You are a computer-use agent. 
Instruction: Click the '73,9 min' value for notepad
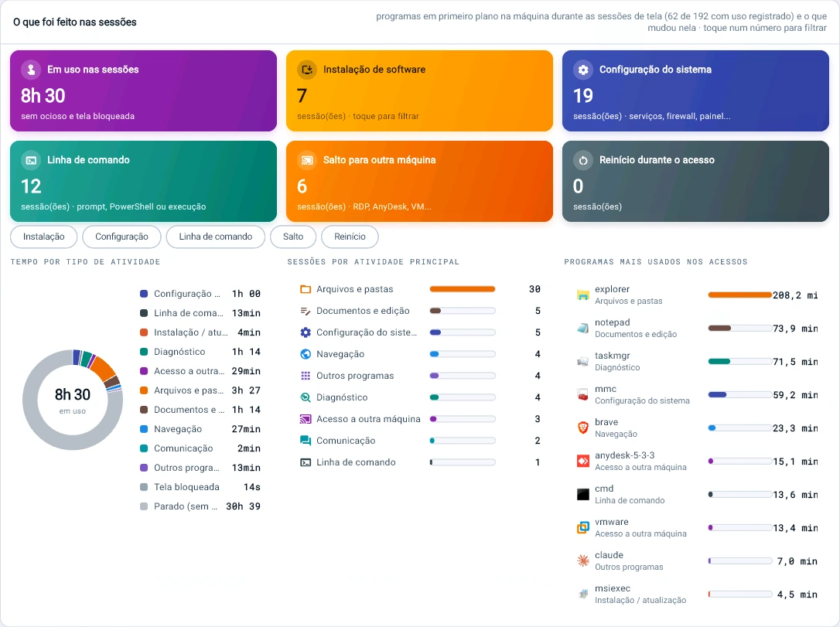795,329
